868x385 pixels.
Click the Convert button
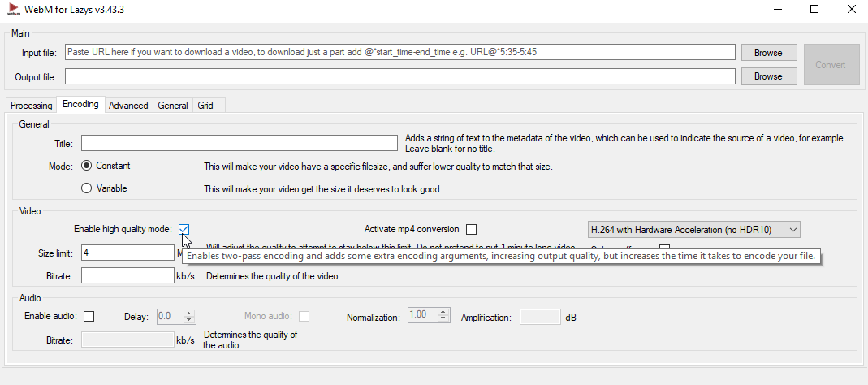point(830,65)
